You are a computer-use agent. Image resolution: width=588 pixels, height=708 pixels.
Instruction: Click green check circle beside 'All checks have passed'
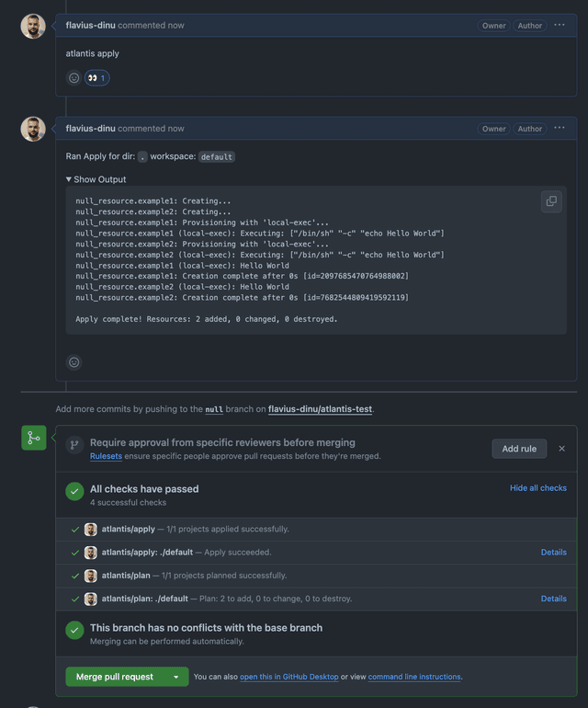74,492
